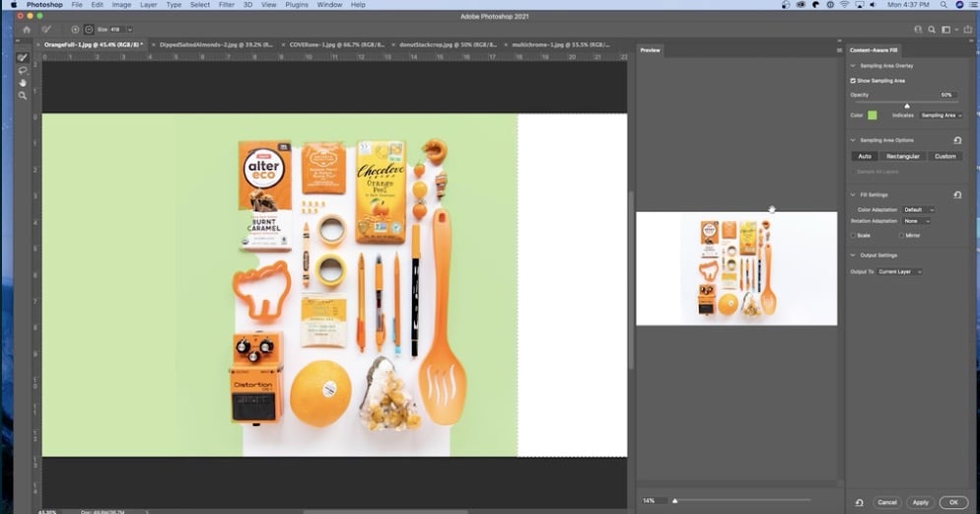The width and height of the screenshot is (980, 514).
Task: Choose the subtract-from-sampling-area minus brush mode
Action: [x=89, y=30]
